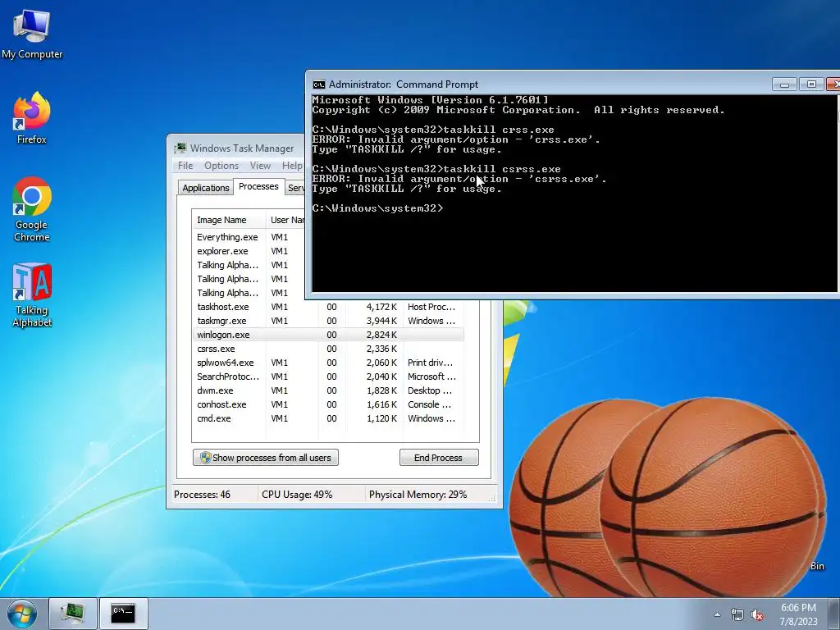Launch Firefox from the desktop shortcut
This screenshot has width=840, height=630.
[x=32, y=118]
